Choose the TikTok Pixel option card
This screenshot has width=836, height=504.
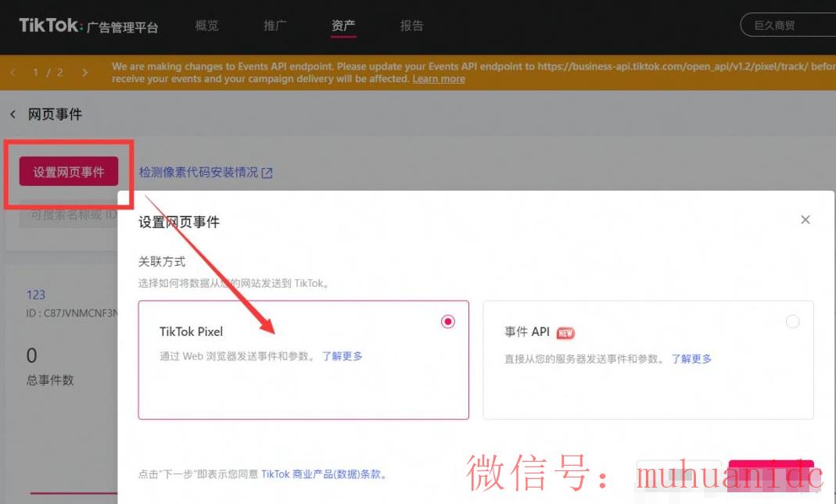303,360
